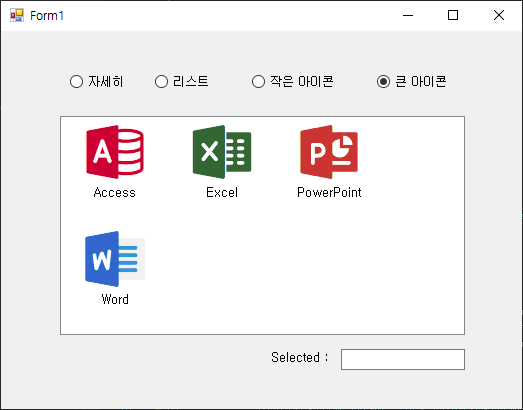Click the Excel label text
Viewport: 523px width, 410px height.
(x=222, y=192)
